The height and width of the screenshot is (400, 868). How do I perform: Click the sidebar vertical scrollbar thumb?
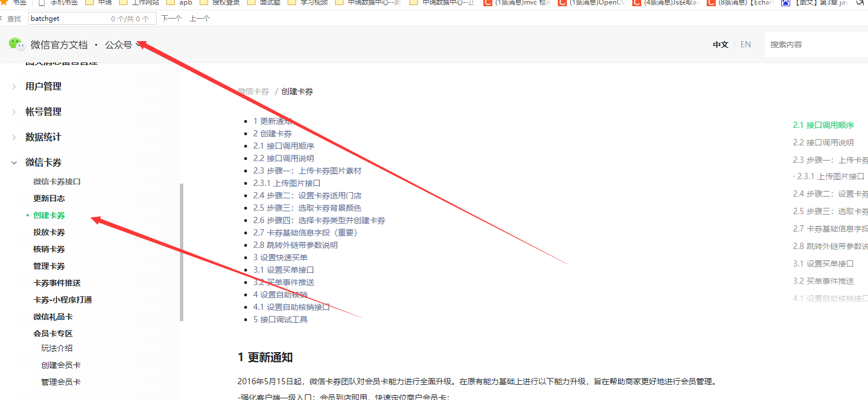182,252
